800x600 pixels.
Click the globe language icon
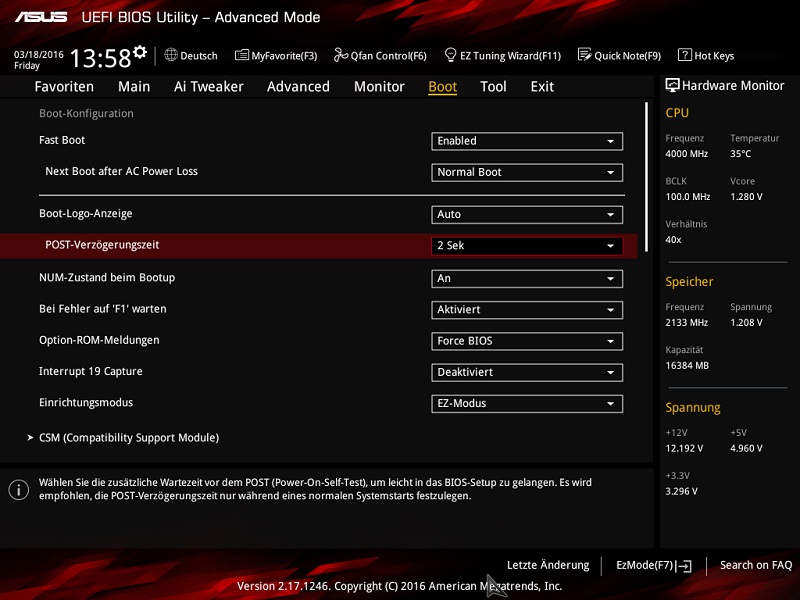click(x=171, y=55)
